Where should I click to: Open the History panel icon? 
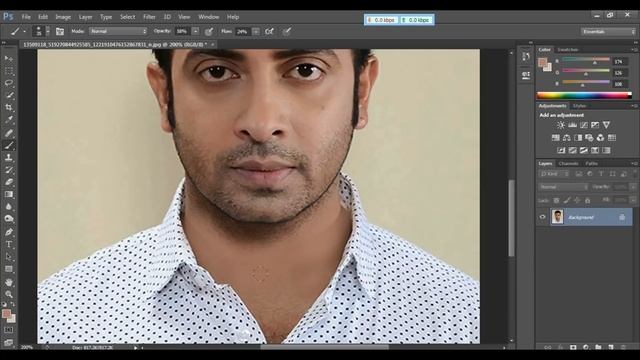point(526,57)
